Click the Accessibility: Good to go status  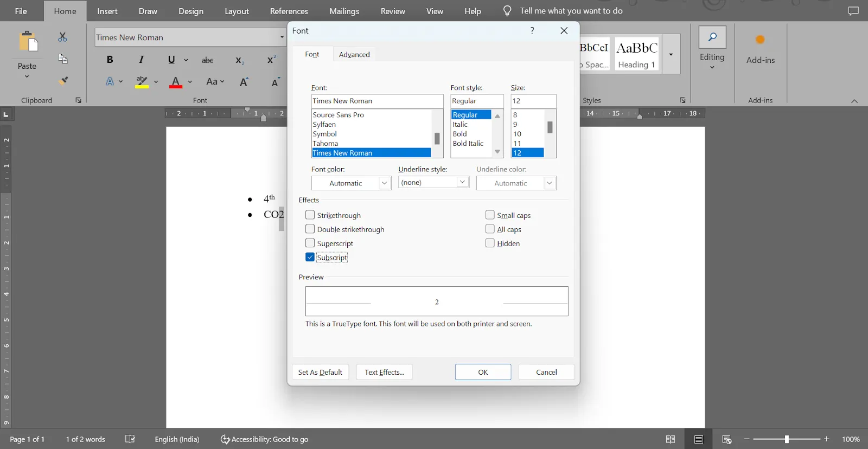[x=264, y=439]
